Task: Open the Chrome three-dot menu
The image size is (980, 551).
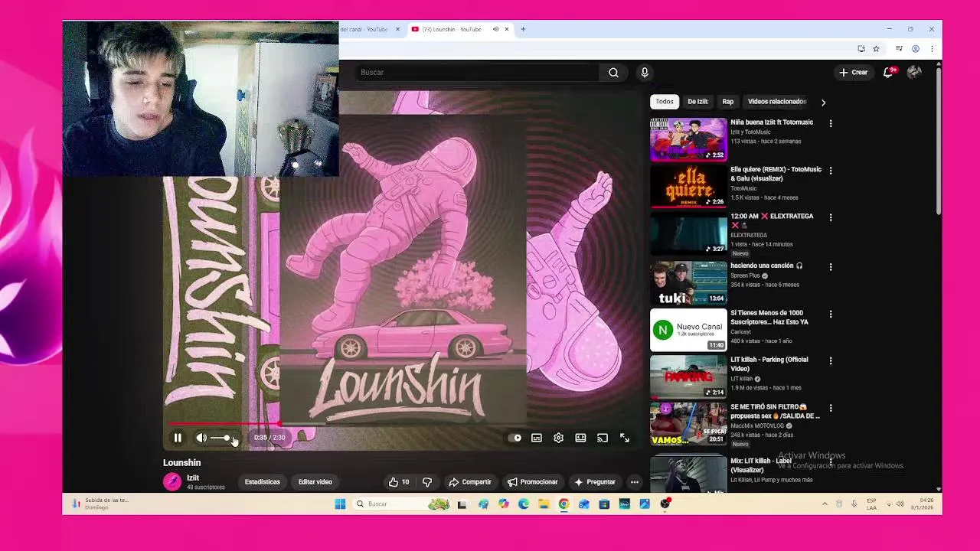Action: [x=932, y=49]
